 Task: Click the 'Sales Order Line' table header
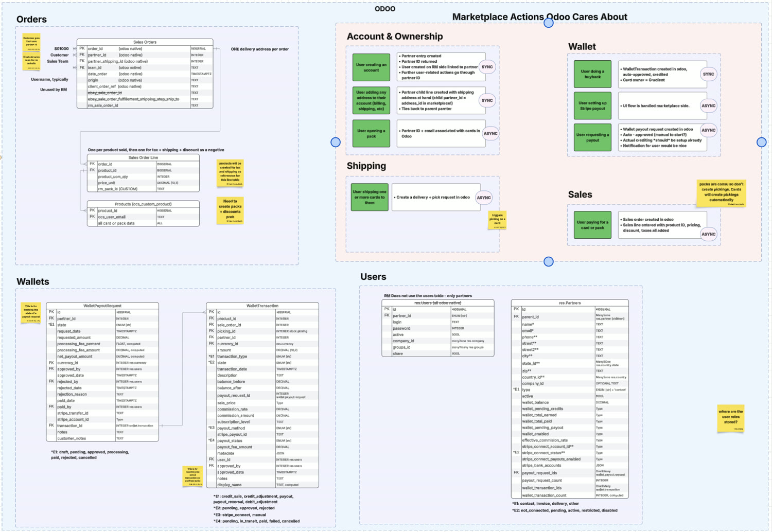(x=143, y=157)
